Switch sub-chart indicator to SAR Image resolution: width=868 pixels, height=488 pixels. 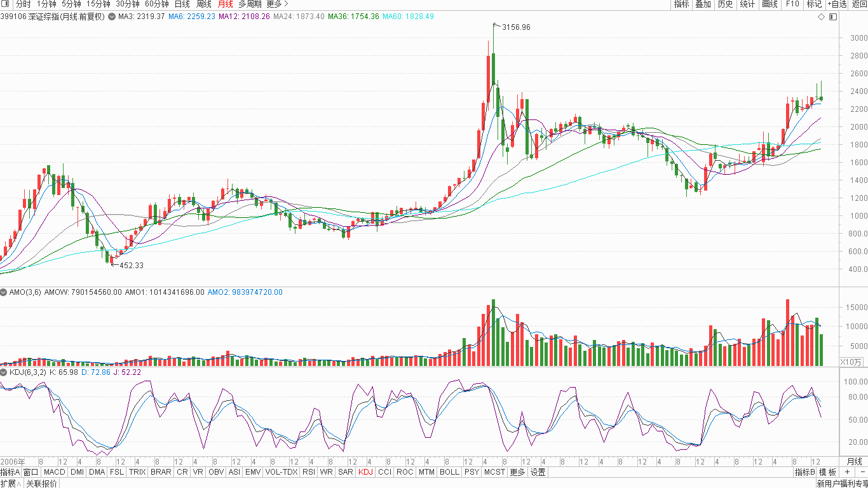(x=346, y=472)
